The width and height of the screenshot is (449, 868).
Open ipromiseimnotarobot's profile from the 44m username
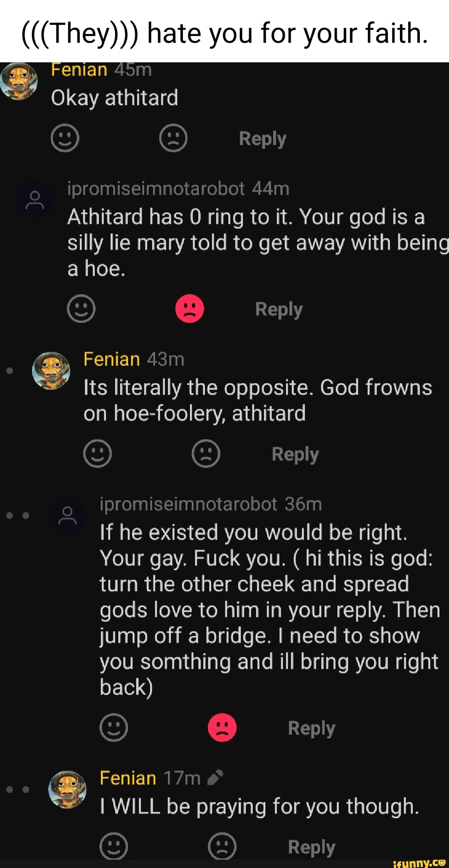point(156,189)
